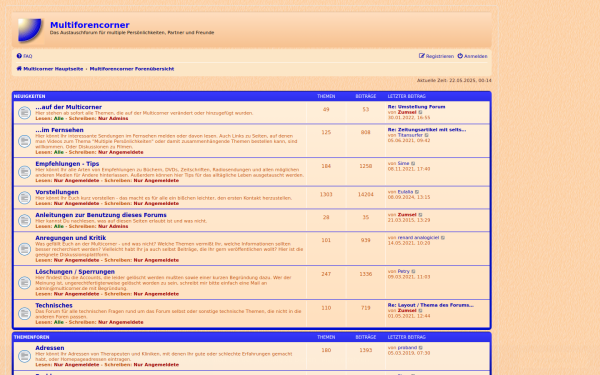View latest post icon next to Sime

pos(413,163)
